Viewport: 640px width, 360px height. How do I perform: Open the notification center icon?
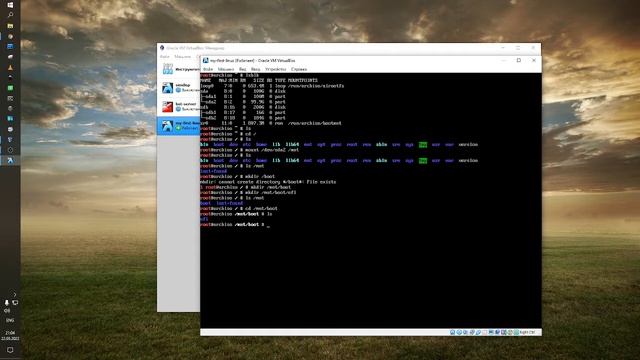coord(10,350)
